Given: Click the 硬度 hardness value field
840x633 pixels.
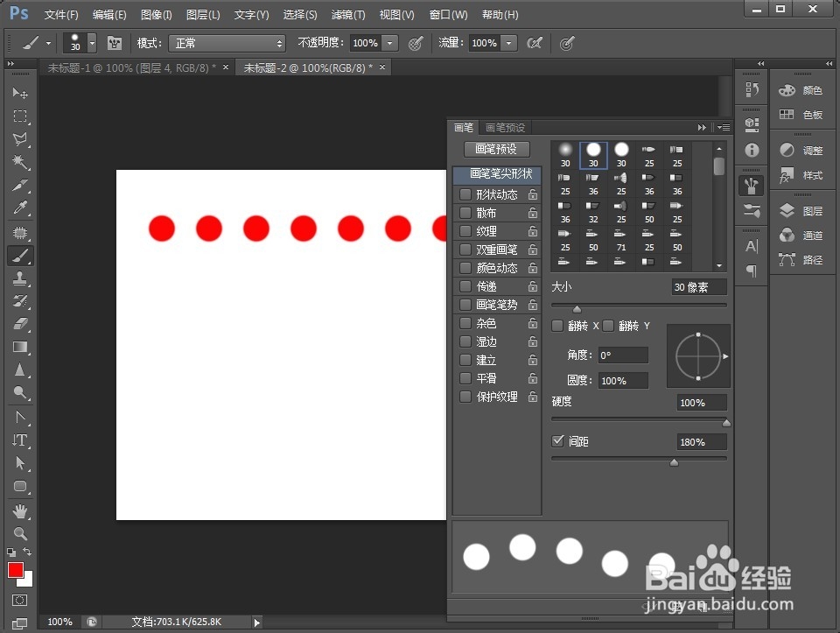Looking at the screenshot, I should coord(701,403).
